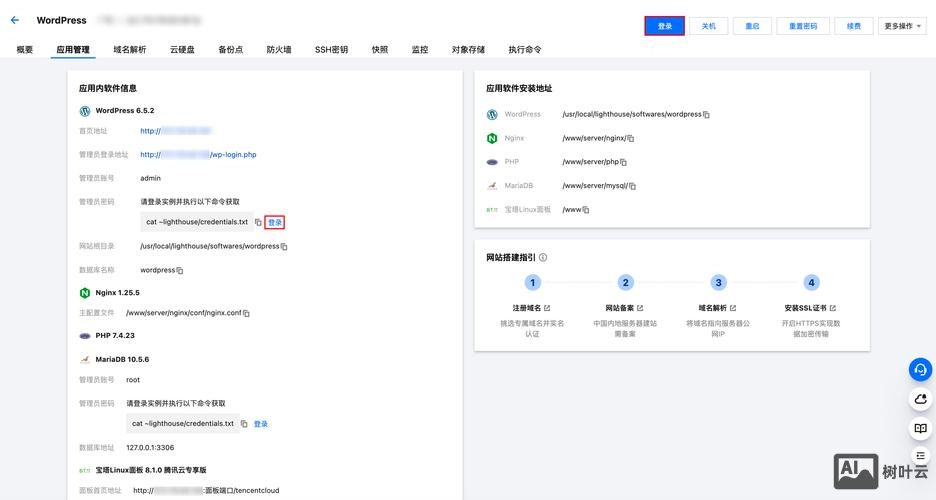The width and height of the screenshot is (936, 500).
Task: Copy the wordpress database name
Action: 180,270
